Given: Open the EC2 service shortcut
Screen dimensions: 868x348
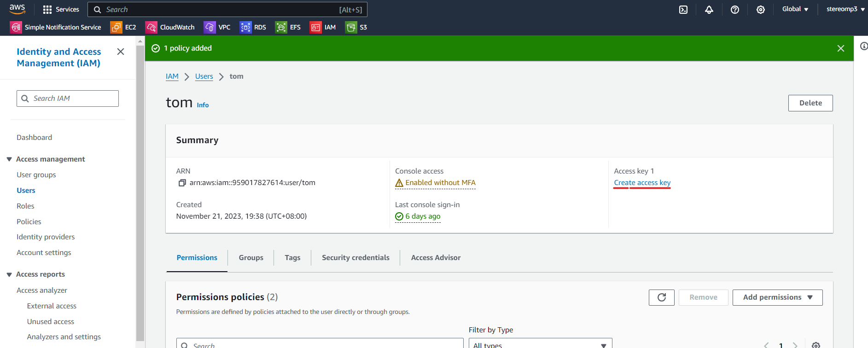Looking at the screenshot, I should 123,27.
